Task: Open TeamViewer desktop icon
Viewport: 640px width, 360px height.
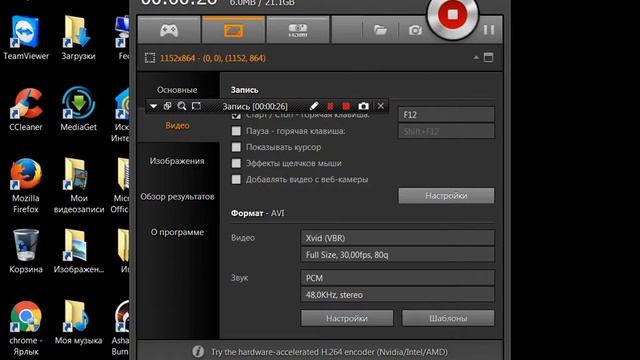Action: tap(26, 38)
